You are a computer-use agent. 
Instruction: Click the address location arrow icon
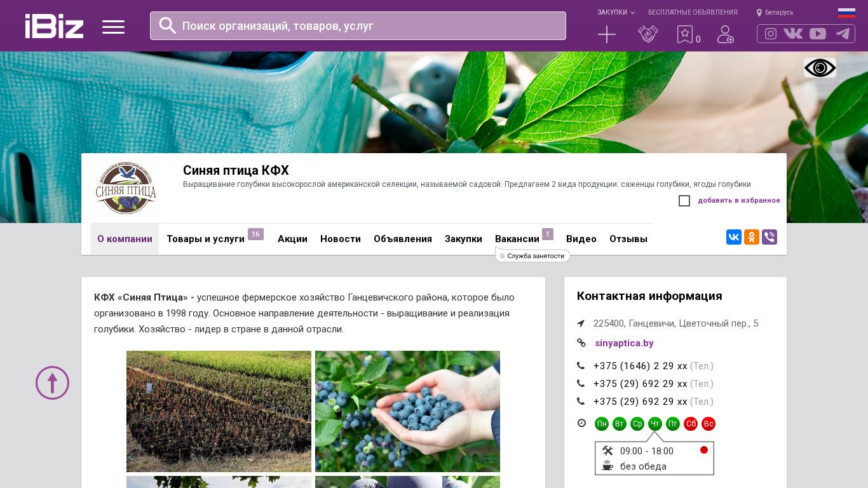pyautogui.click(x=581, y=323)
